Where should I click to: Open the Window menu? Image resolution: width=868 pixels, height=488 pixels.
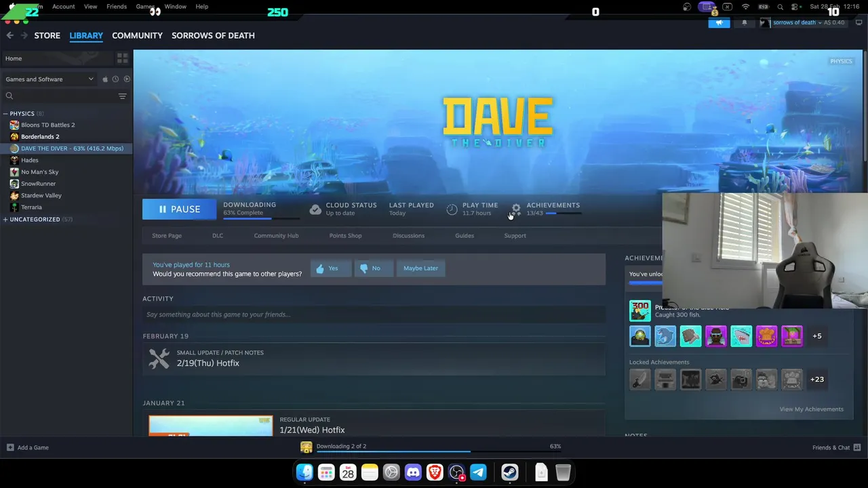pyautogui.click(x=175, y=7)
